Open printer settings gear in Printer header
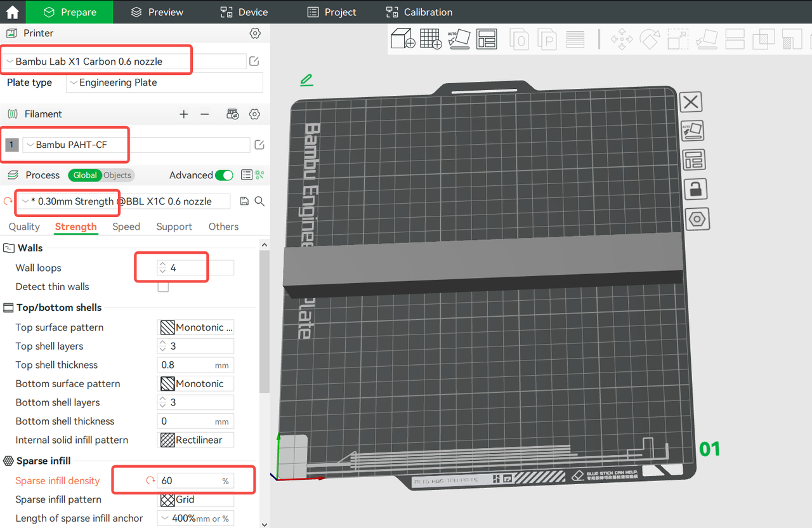 click(255, 33)
